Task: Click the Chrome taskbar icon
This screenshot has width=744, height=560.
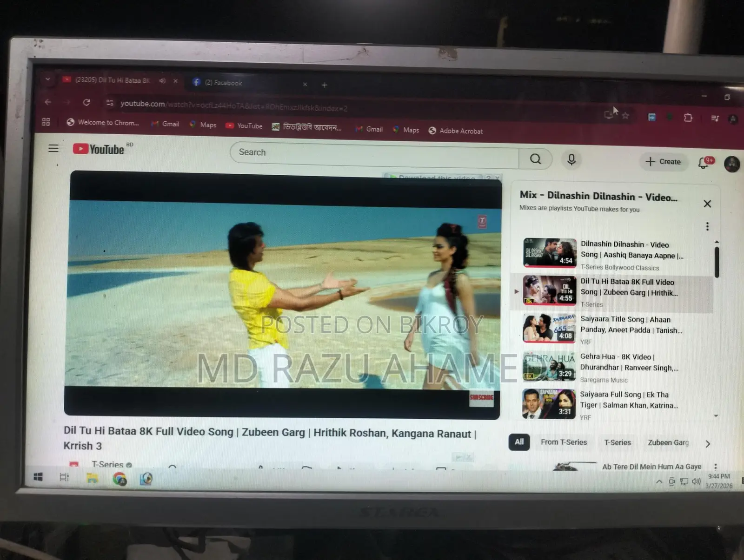Action: [120, 479]
